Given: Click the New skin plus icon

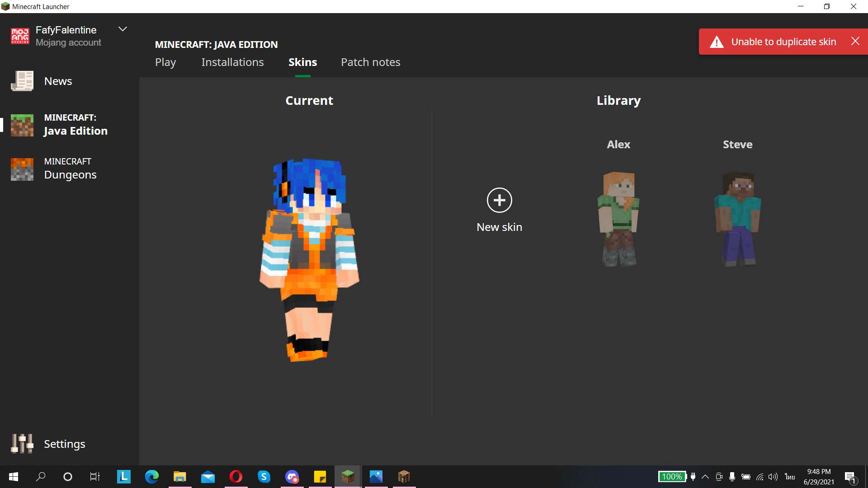Looking at the screenshot, I should pos(499,200).
